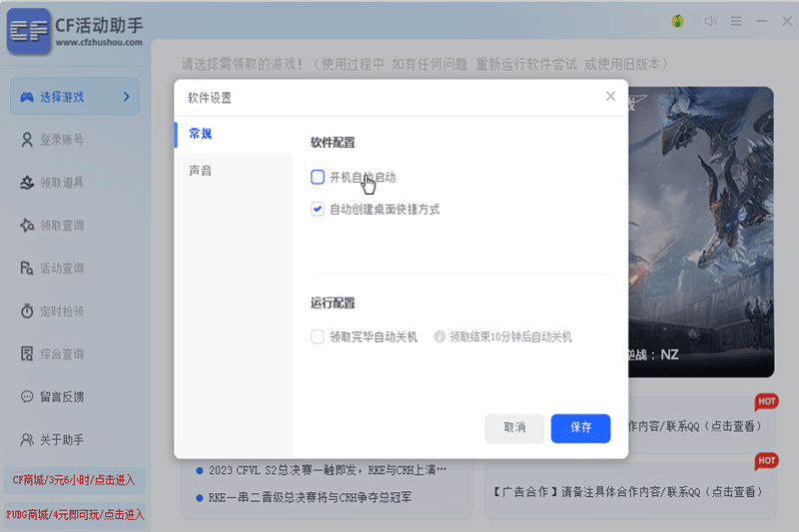
Task: Click the stopwatch icon for 定时抢领
Action: [27, 310]
